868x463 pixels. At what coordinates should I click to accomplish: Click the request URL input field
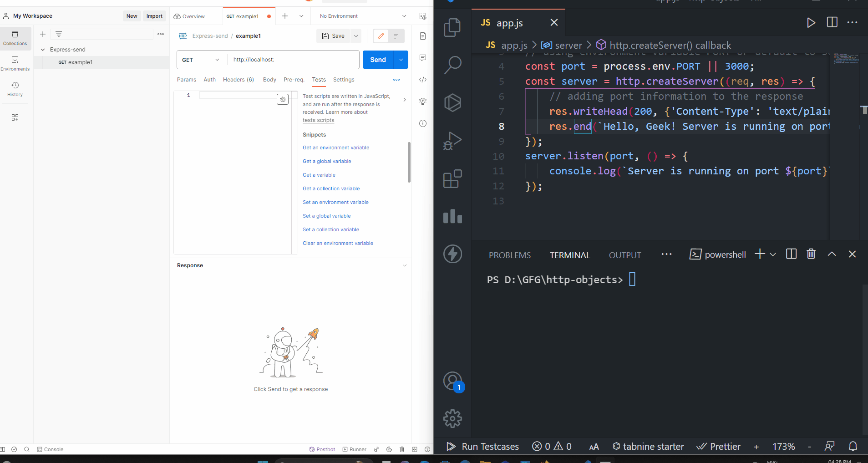(294, 60)
